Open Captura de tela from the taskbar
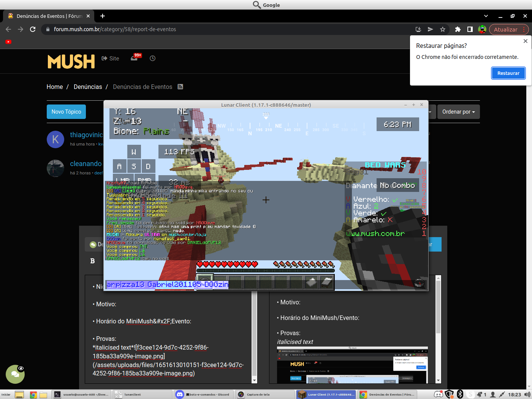The height and width of the screenshot is (399, 532). pyautogui.click(x=265, y=394)
